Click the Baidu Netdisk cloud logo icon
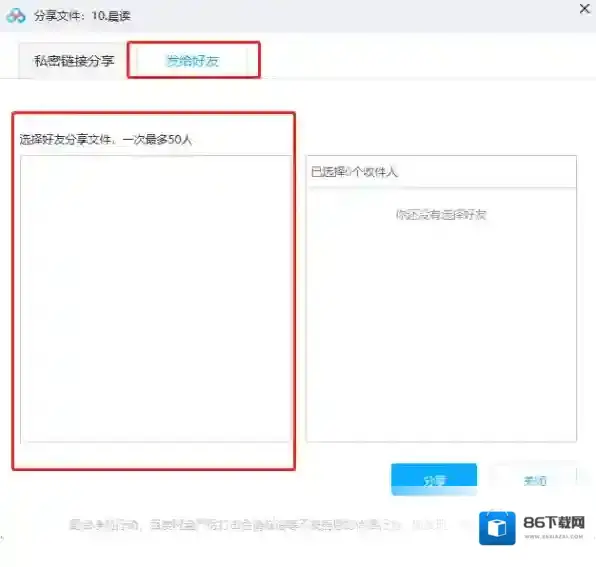The width and height of the screenshot is (596, 567). pos(16,16)
